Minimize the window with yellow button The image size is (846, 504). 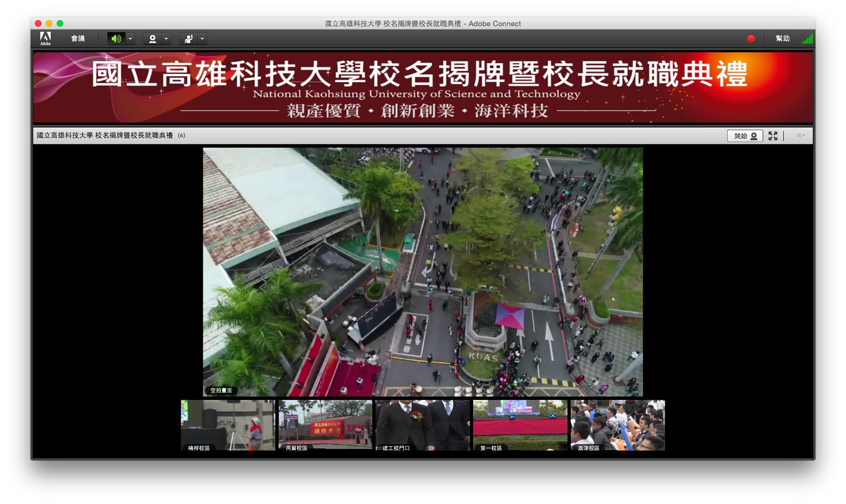(x=49, y=23)
